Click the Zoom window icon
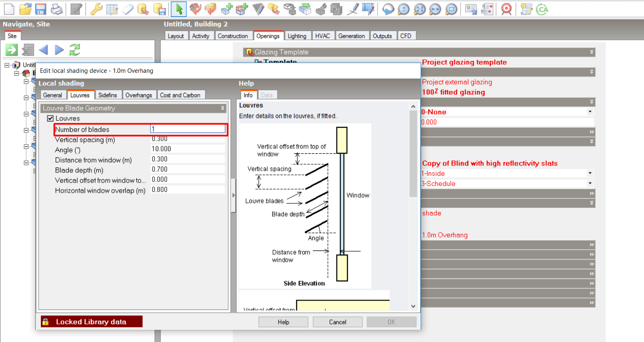This screenshot has width=644, height=342. coord(451,9)
